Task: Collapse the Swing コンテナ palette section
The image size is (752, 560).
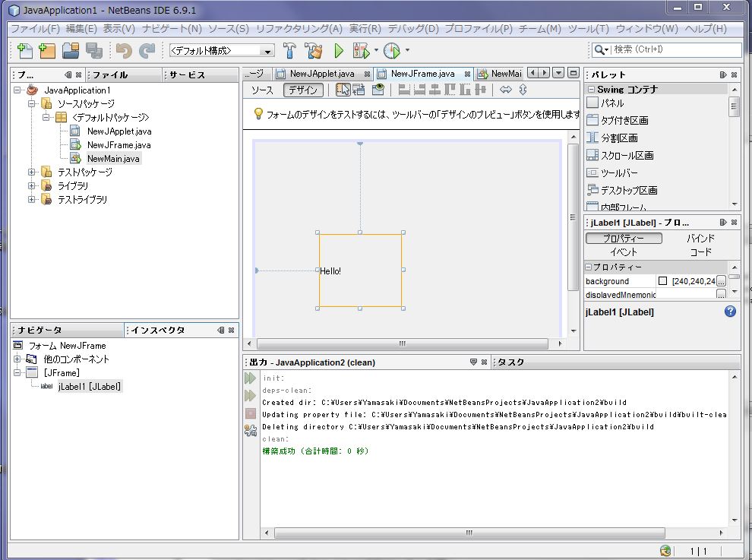Action: tap(590, 90)
